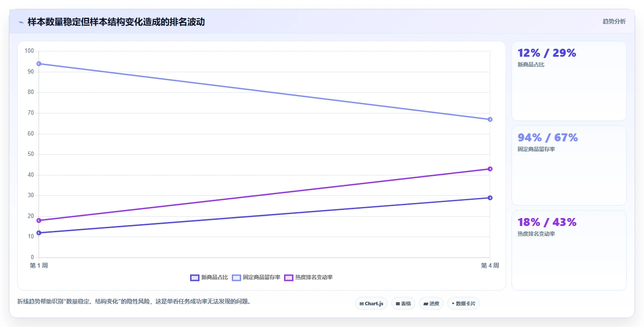Click the 固定商品留存率 data point at 第 4 周
Viewport: 644px width, 327px height.
[490, 119]
